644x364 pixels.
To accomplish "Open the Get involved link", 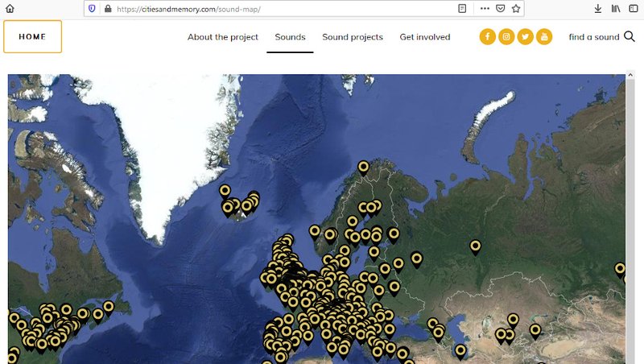I will 425,37.
